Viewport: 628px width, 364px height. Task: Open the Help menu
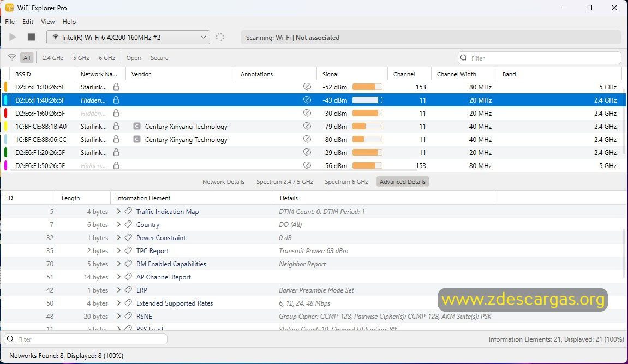(69, 22)
